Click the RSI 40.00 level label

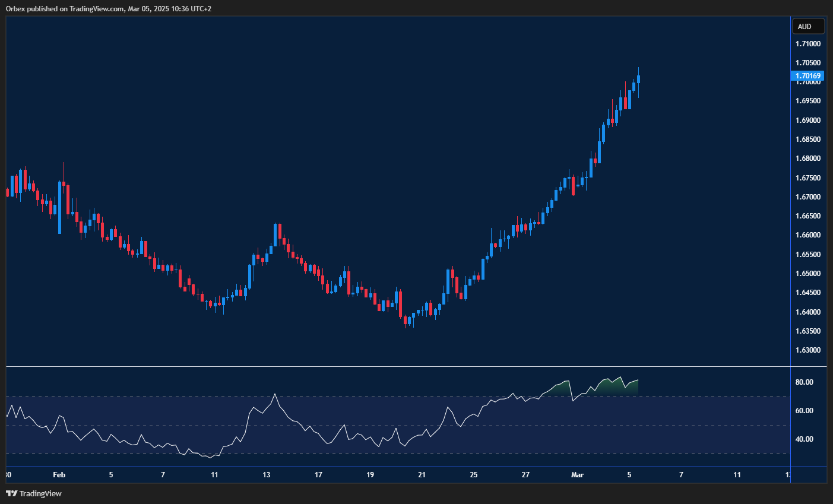click(x=806, y=439)
